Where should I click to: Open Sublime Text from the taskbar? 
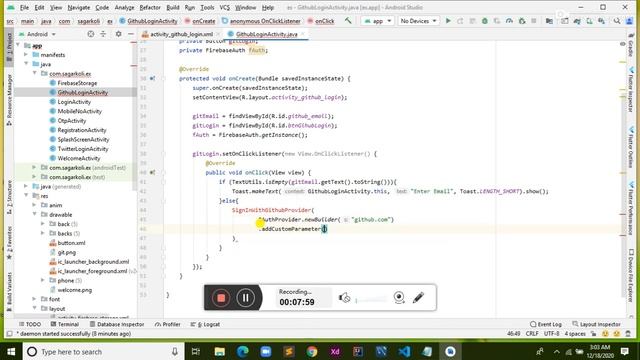289,352
